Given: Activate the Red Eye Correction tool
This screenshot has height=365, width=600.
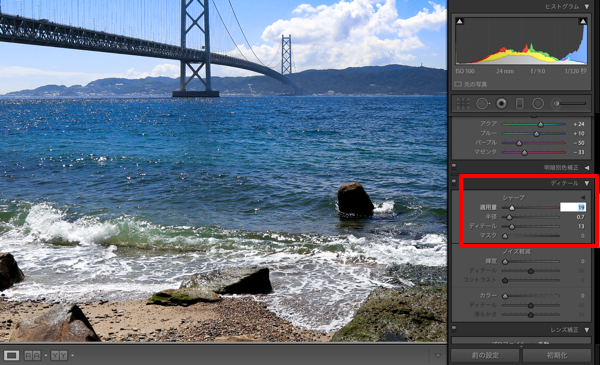Looking at the screenshot, I should (501, 103).
